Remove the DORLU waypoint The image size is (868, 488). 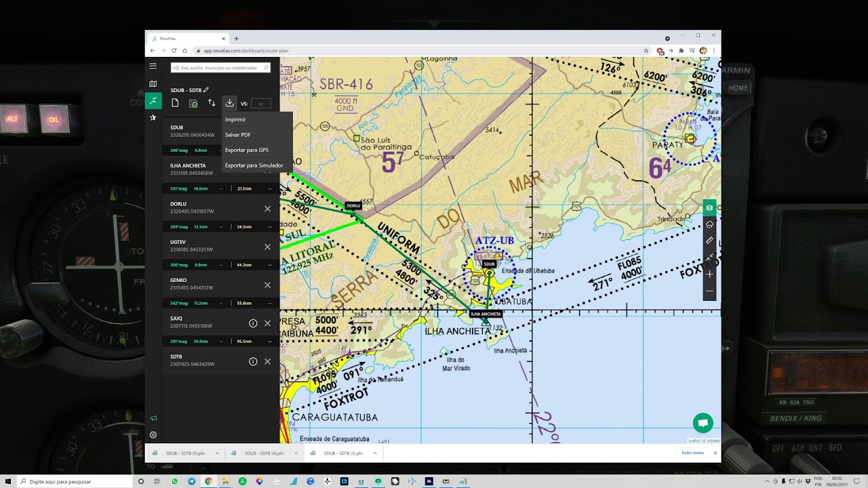pyautogui.click(x=267, y=209)
